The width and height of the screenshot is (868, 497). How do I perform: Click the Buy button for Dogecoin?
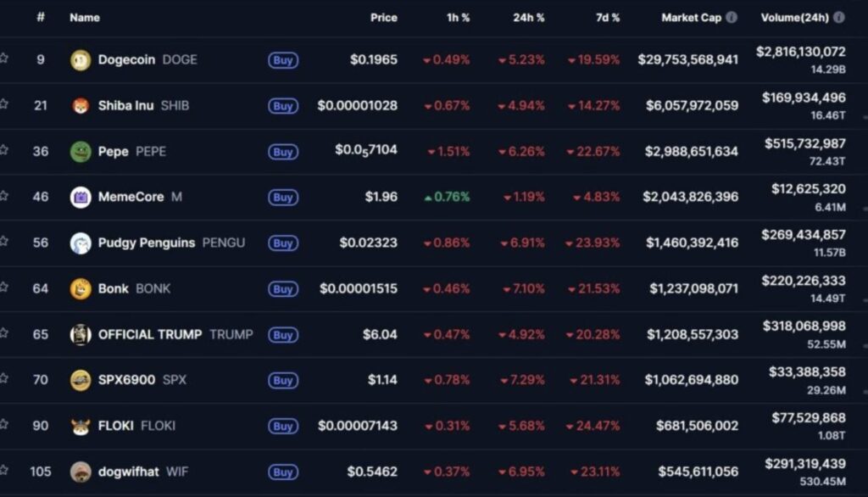coord(282,60)
